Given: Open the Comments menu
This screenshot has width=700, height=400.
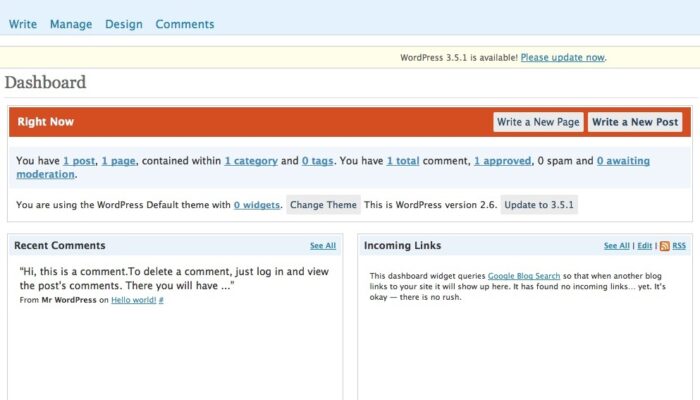Looking at the screenshot, I should 185,24.
